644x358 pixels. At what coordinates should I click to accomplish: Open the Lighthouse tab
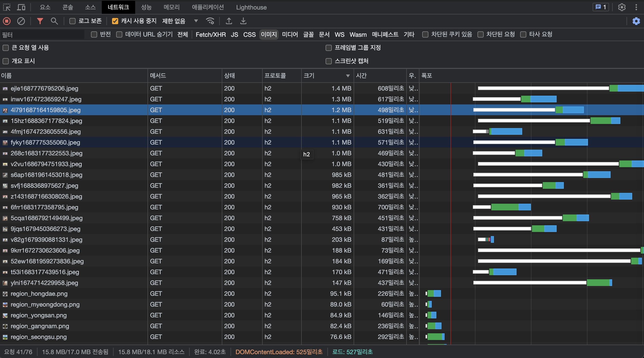click(251, 7)
